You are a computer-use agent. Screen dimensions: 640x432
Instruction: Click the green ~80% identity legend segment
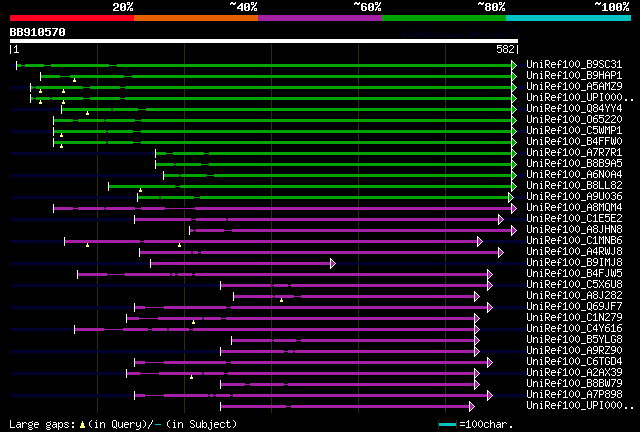[x=444, y=18]
